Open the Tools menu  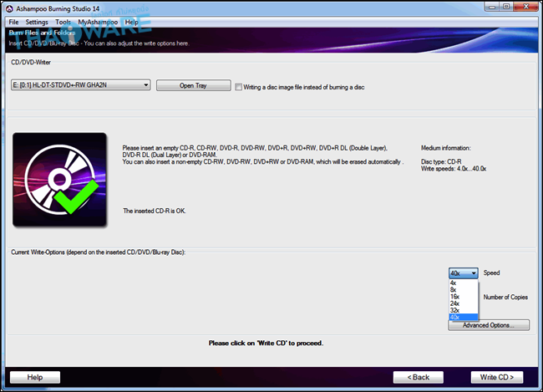(63, 23)
